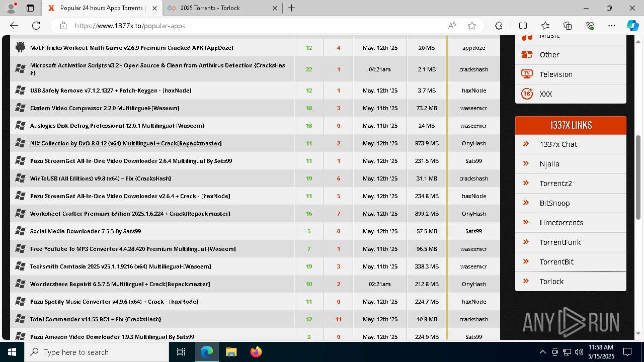Open the Windows Start menu

(x=12, y=352)
